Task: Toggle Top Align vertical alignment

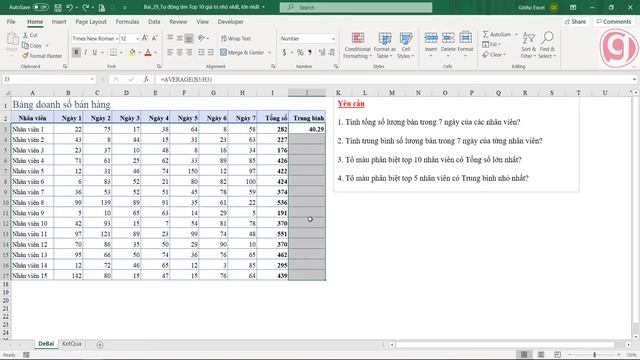Action: (x=170, y=38)
